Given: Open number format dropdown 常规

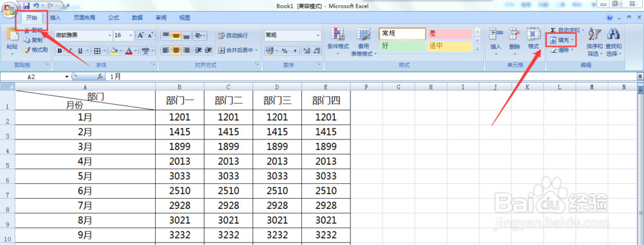Looking at the screenshot, I should 318,36.
